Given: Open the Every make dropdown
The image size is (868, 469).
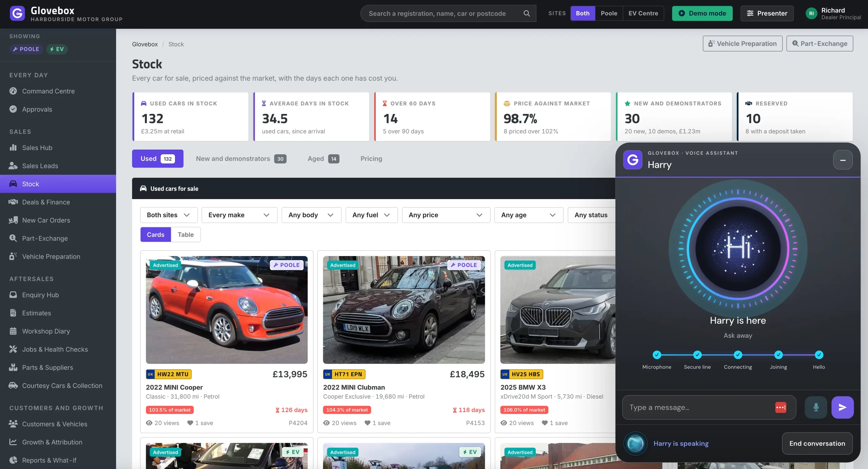Looking at the screenshot, I should [239, 215].
